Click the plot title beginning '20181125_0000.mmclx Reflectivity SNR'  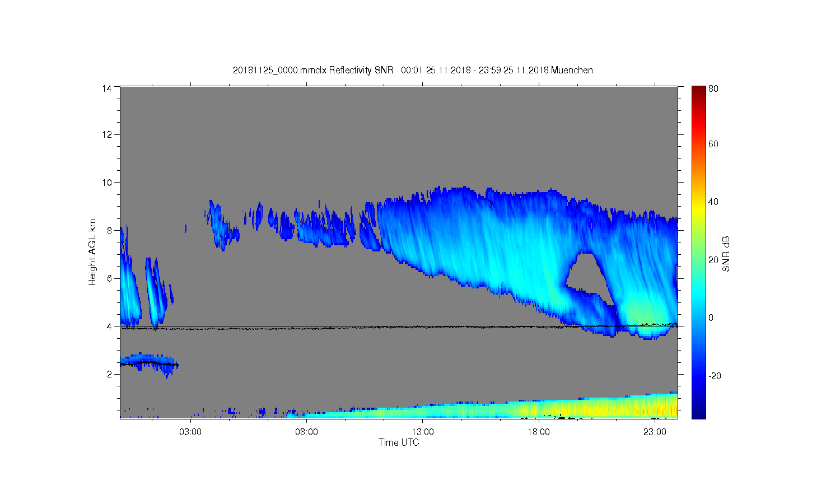413,71
